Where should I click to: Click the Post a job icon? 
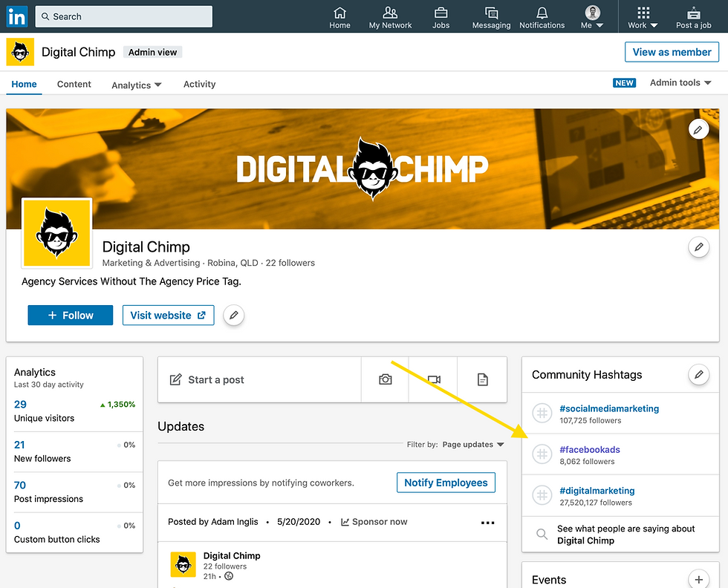(x=693, y=18)
